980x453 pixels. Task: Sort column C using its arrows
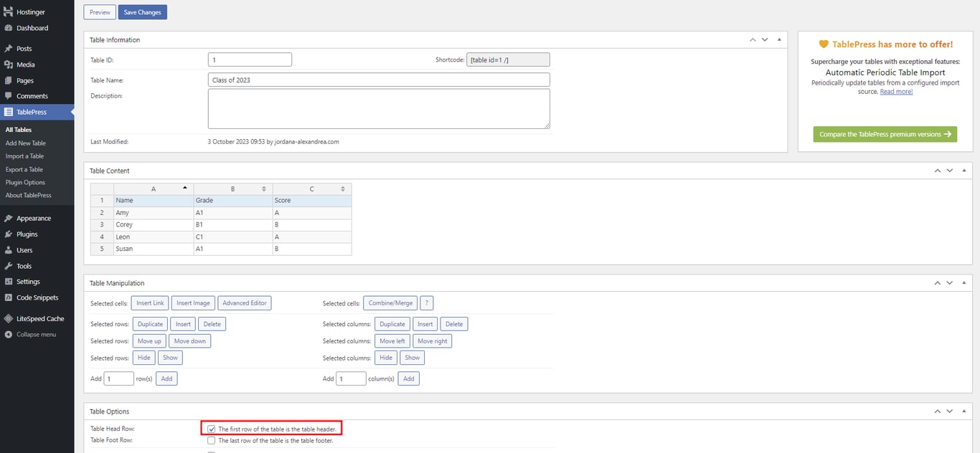click(343, 189)
